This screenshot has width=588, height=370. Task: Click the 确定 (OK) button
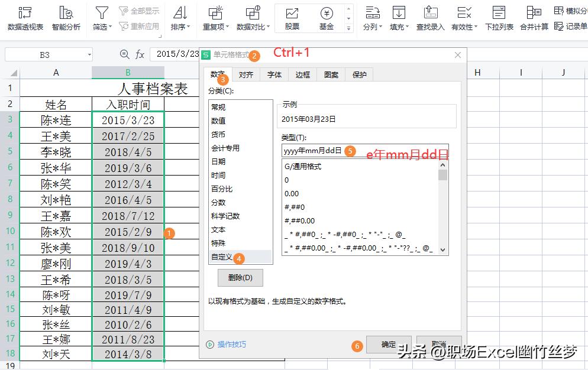tap(389, 346)
